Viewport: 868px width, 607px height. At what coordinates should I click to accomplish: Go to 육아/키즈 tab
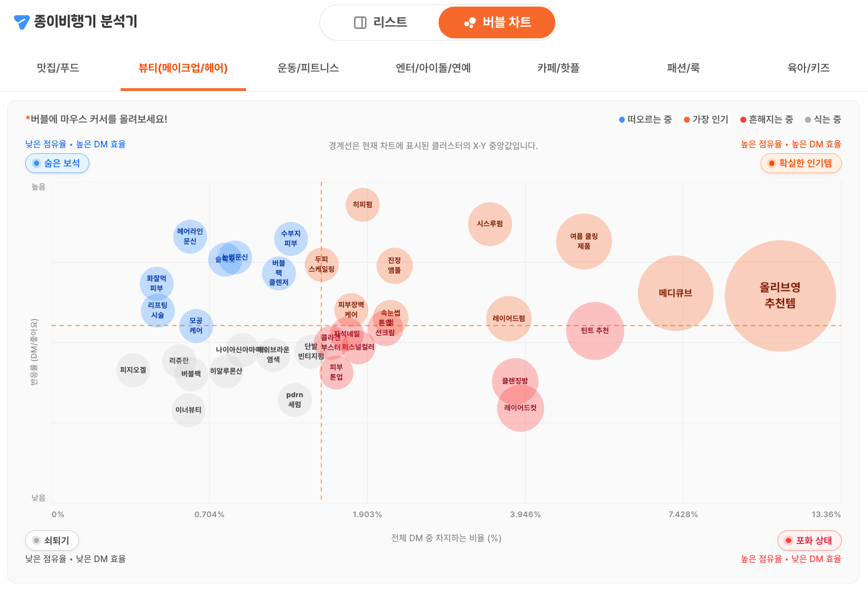(x=808, y=68)
